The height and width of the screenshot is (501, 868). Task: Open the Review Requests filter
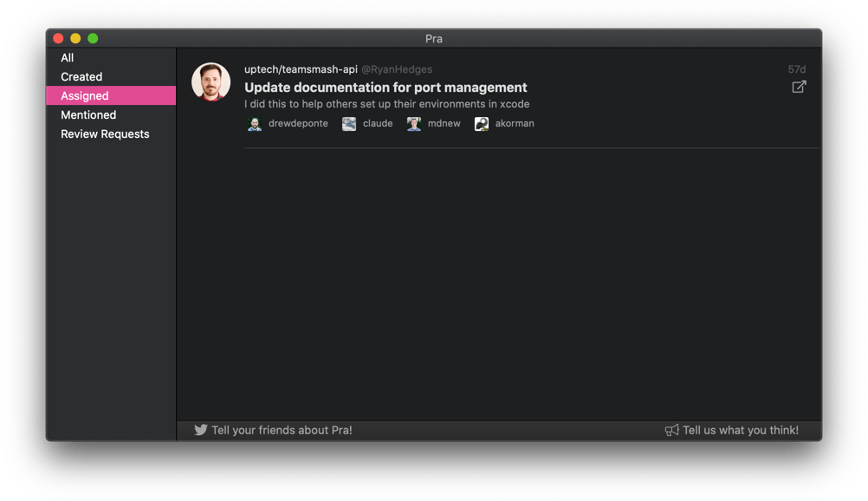[111, 134]
